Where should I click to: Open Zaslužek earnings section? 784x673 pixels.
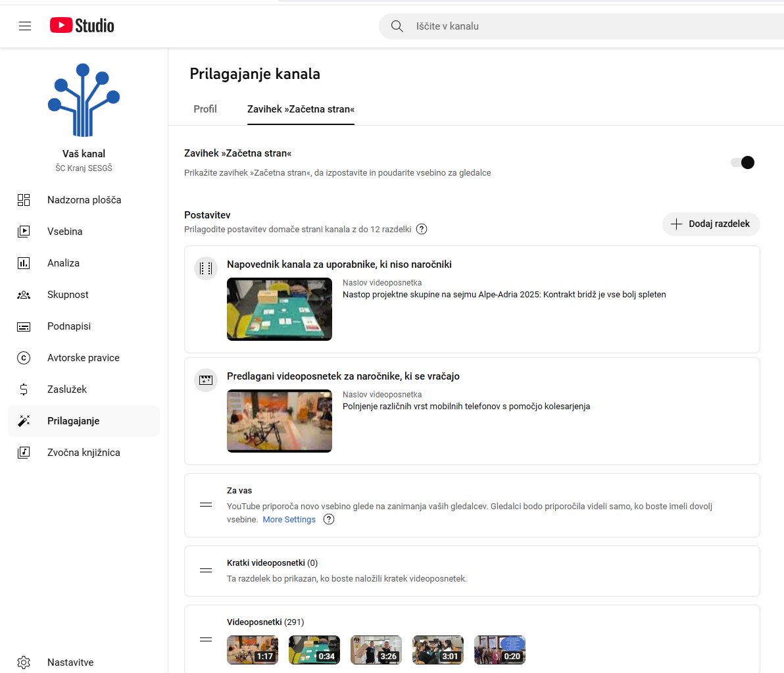[x=66, y=389]
